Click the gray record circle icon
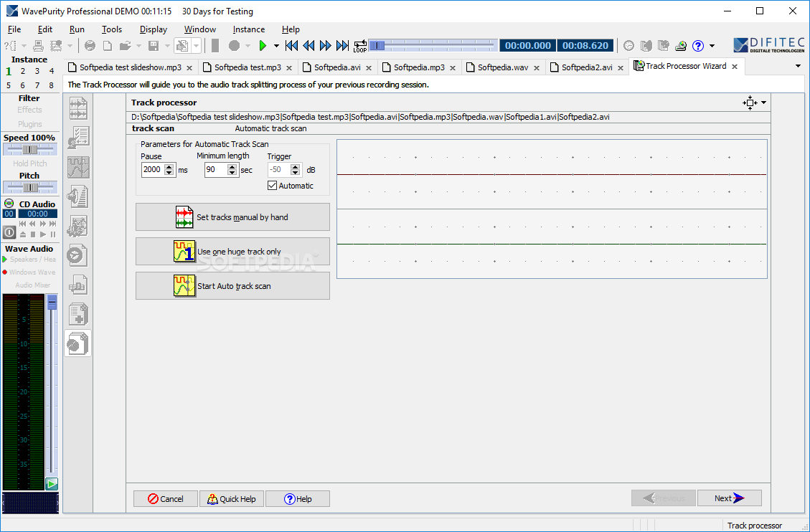Viewport: 810px width, 532px height. 234,46
